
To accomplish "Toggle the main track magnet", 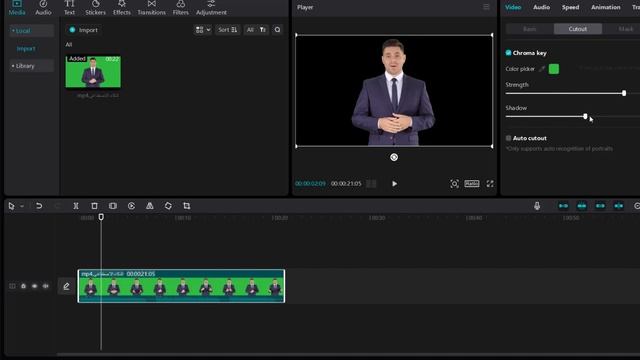I will tap(563, 206).
